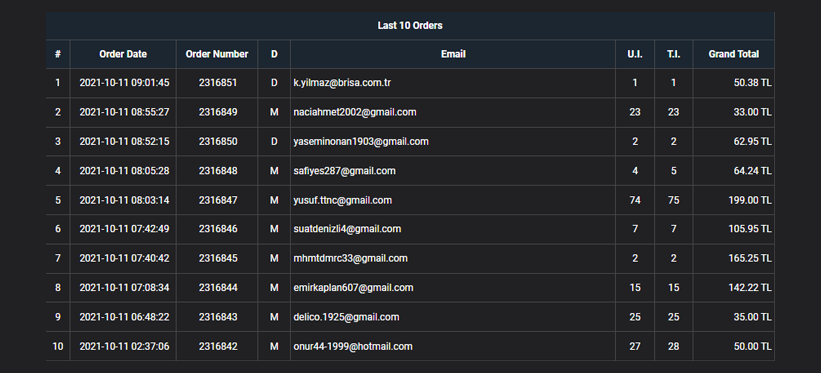Click row number 10 cell

click(x=58, y=346)
